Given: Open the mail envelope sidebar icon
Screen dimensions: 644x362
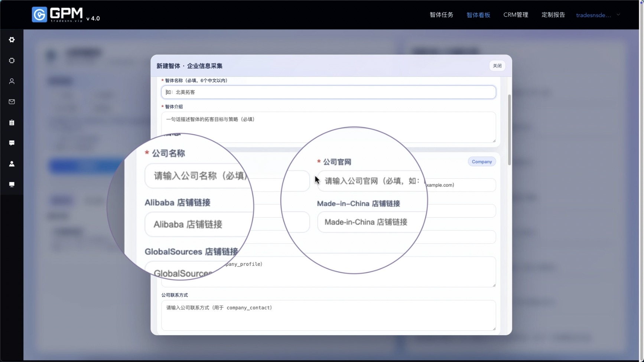Looking at the screenshot, I should click(12, 102).
